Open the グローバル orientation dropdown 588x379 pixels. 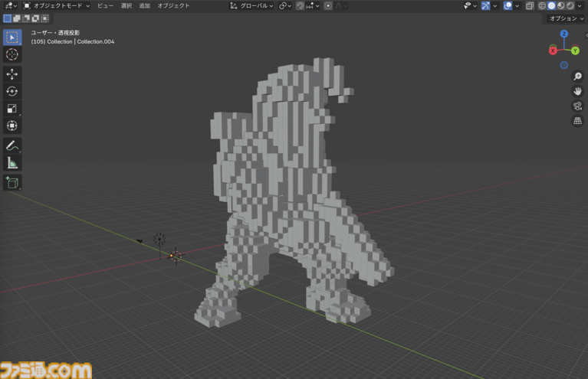[251, 5]
